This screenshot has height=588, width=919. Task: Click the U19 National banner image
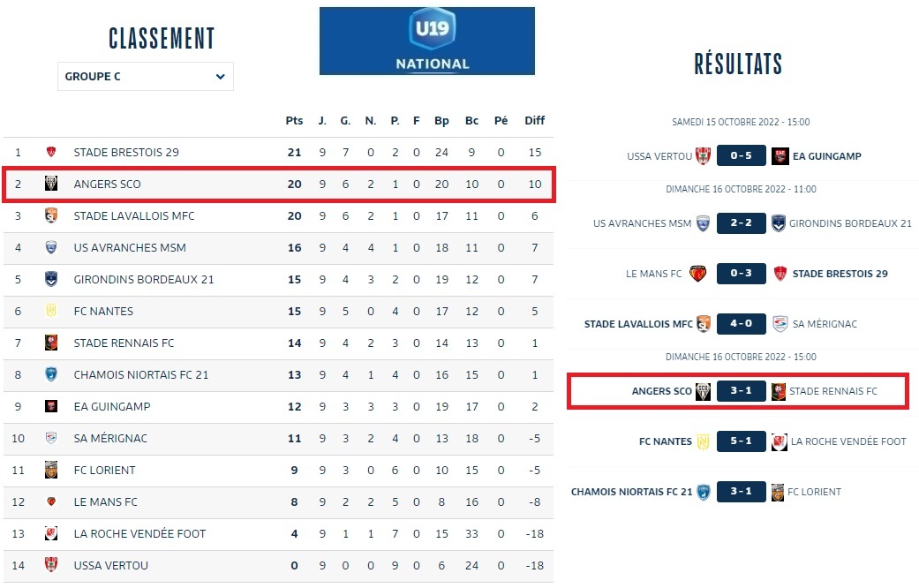click(427, 41)
